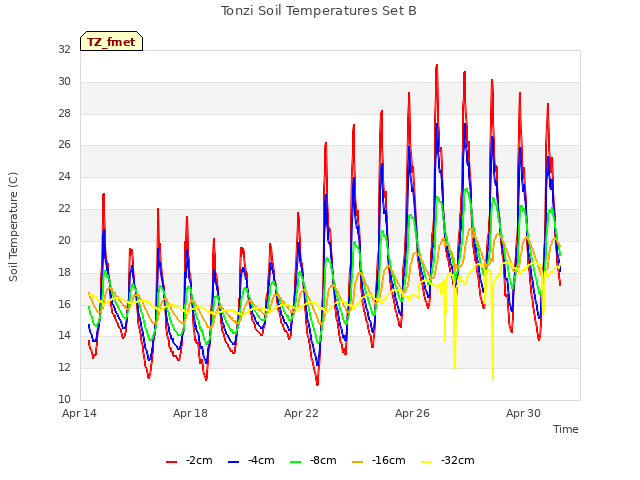Click the lowest red -2cm trough near 11
Viewport: 640px width, 480px height.
click(317, 384)
